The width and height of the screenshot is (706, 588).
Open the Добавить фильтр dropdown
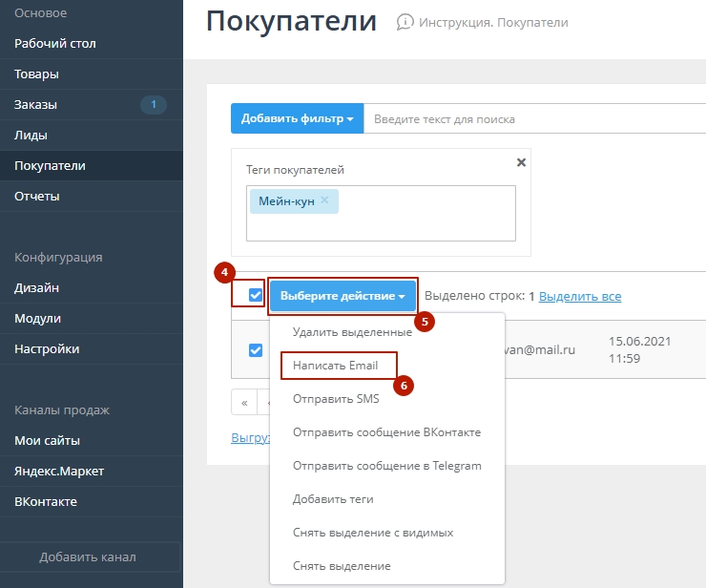pos(297,119)
